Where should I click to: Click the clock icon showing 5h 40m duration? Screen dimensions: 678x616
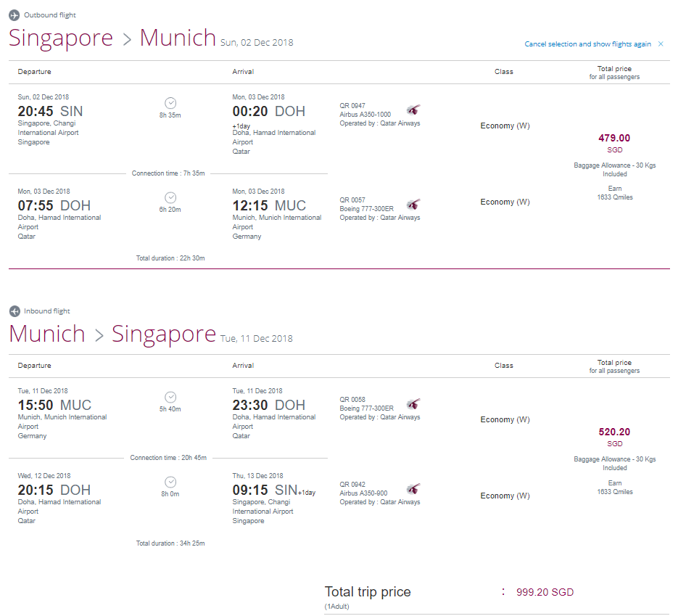point(170,397)
